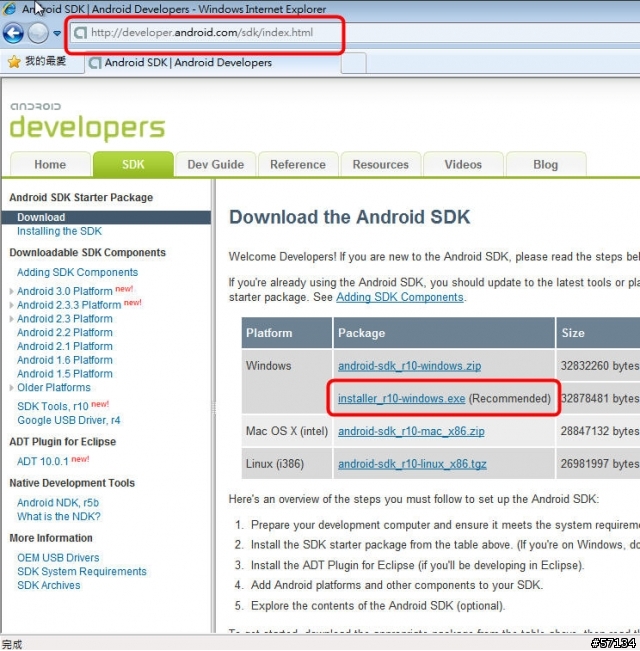
Task: Open Android 2.3.3 Platform link
Action: click(x=69, y=305)
